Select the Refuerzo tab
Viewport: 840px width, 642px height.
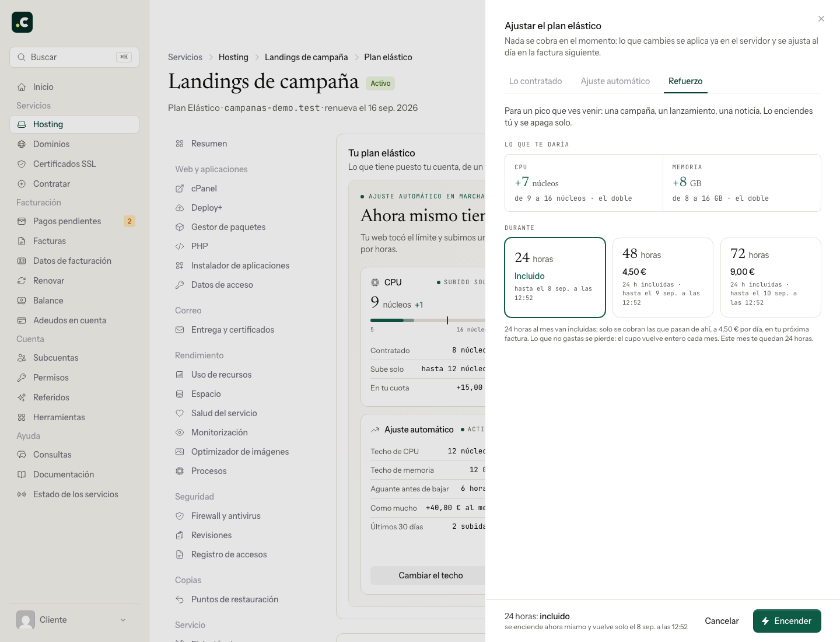[685, 81]
